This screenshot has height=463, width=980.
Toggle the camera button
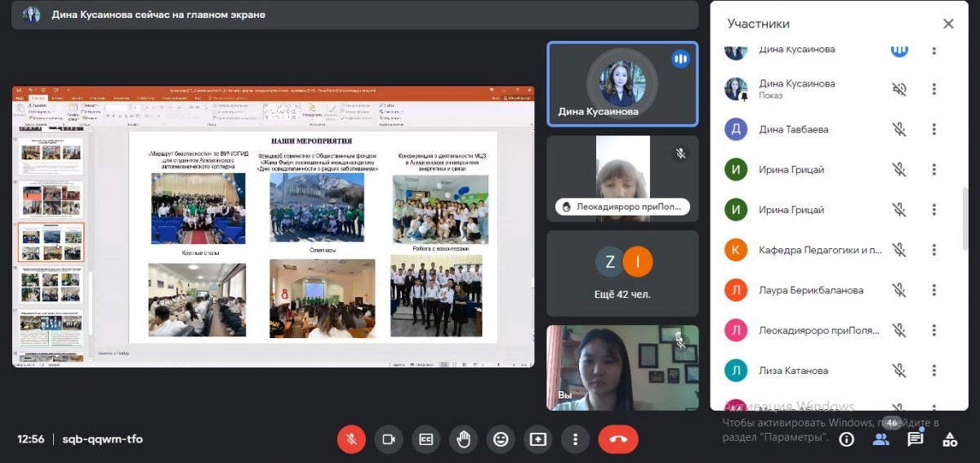pyautogui.click(x=389, y=439)
